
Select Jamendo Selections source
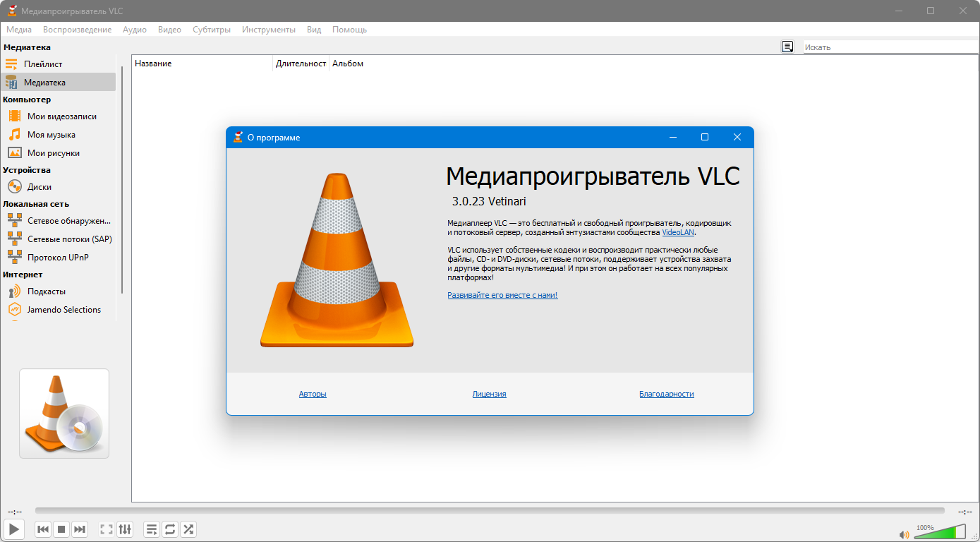[63, 310]
